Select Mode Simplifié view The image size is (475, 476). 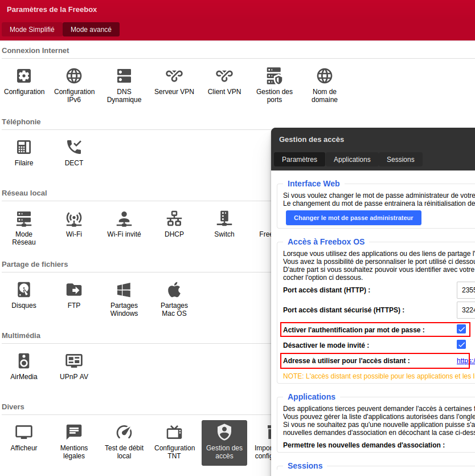point(32,30)
